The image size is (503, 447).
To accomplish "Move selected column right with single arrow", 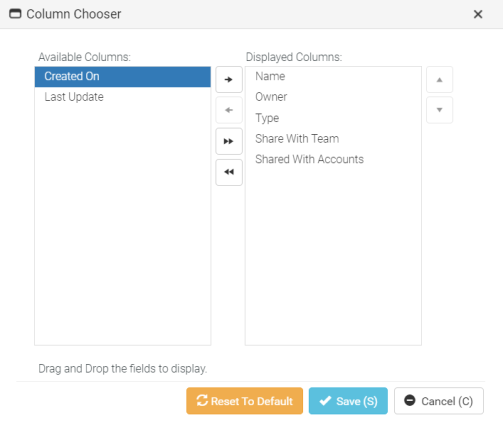I will 229,80.
